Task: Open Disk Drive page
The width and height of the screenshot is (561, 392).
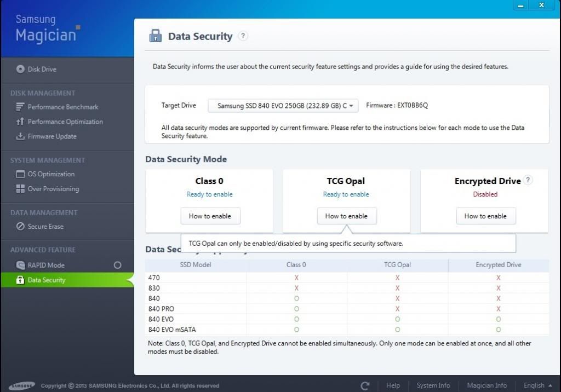Action: coord(42,69)
